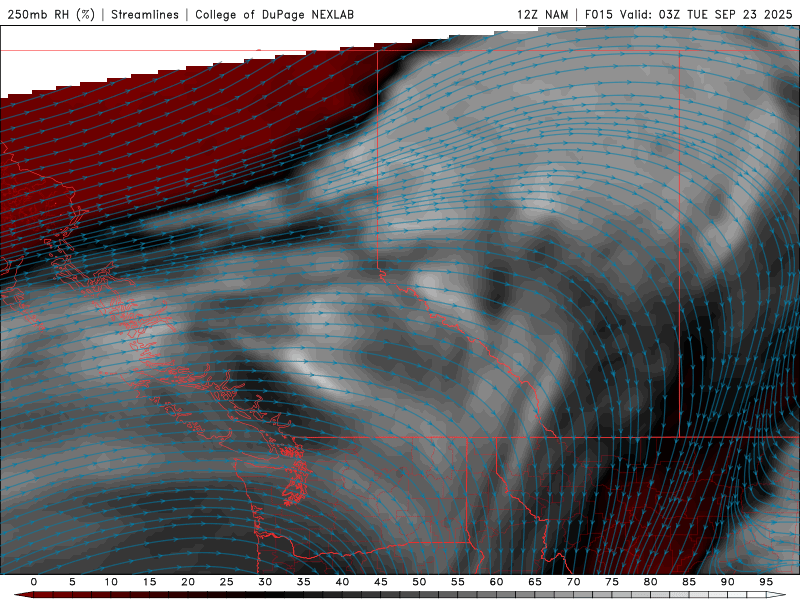Click the "80" label on RH scale
This screenshot has height=600, width=800.
pyautogui.click(x=650, y=582)
